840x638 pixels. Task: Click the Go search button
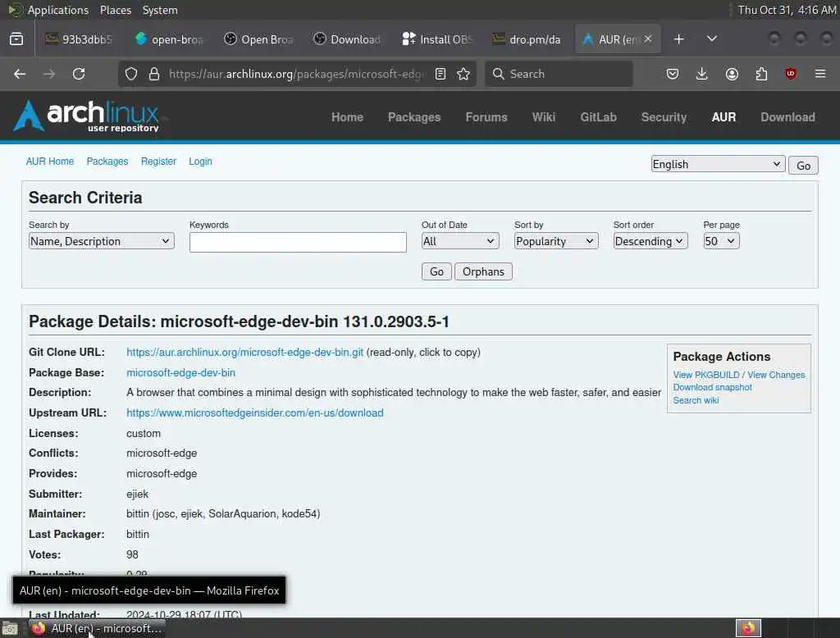coord(436,271)
